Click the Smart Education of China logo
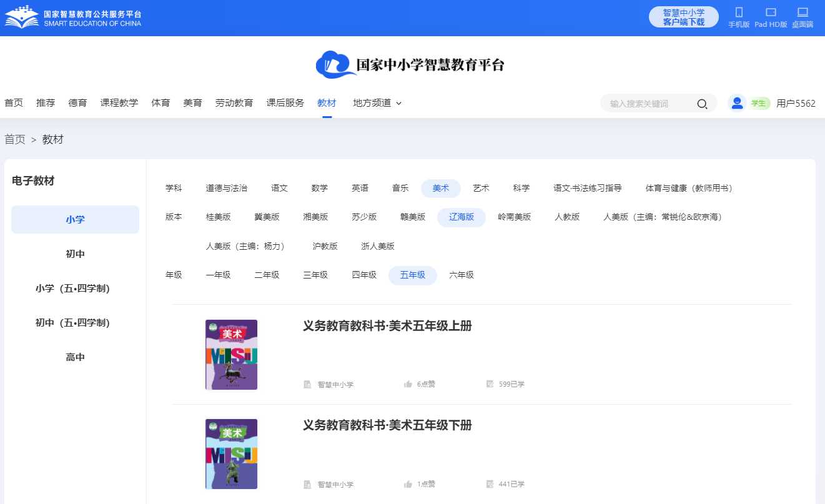 coord(73,17)
